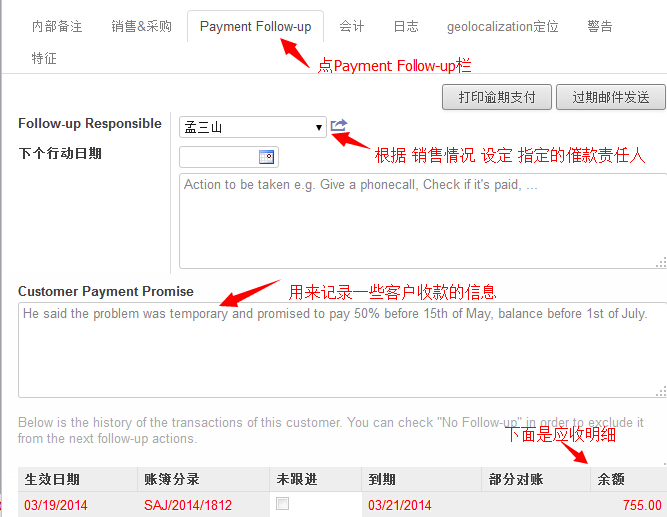This screenshot has height=517, width=667.
Task: Open journal entry SAJ/2014/1812
Action: point(188,505)
